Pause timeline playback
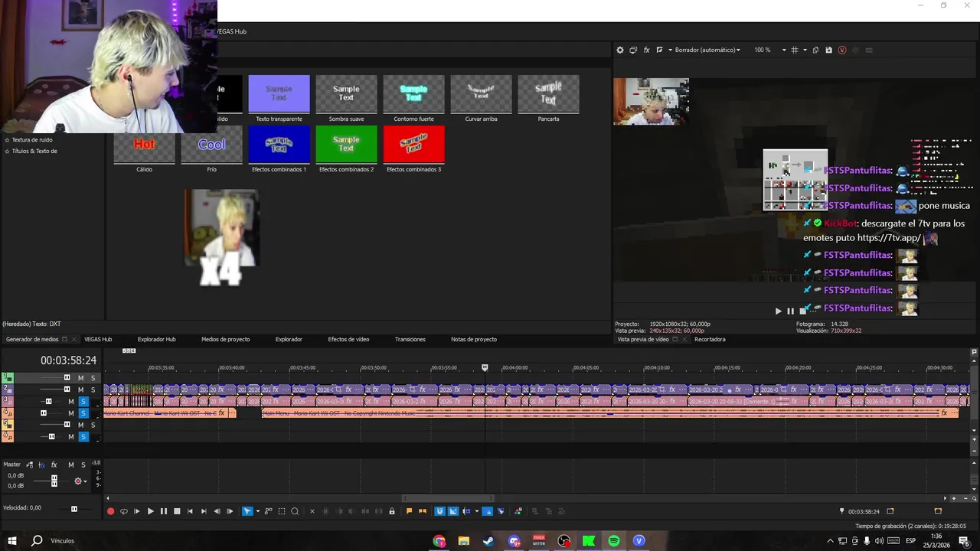This screenshot has height=551, width=980. point(163,511)
